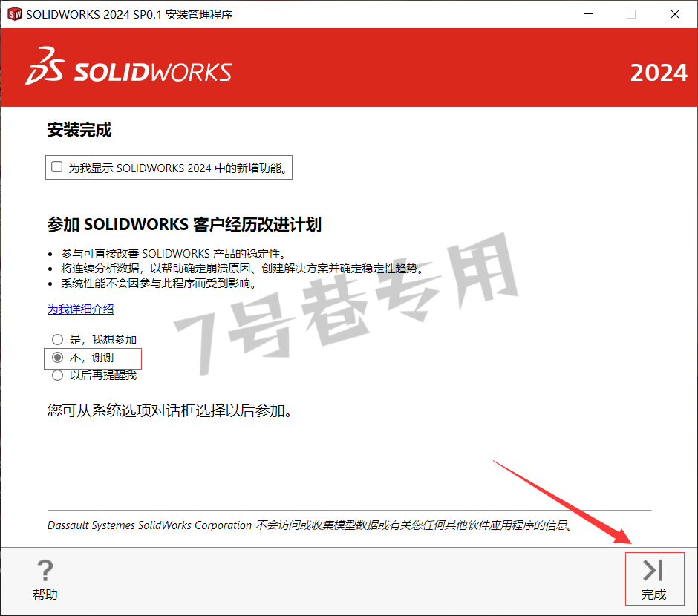
Task: Open Help (帮助) question mark icon
Action: coord(45,571)
